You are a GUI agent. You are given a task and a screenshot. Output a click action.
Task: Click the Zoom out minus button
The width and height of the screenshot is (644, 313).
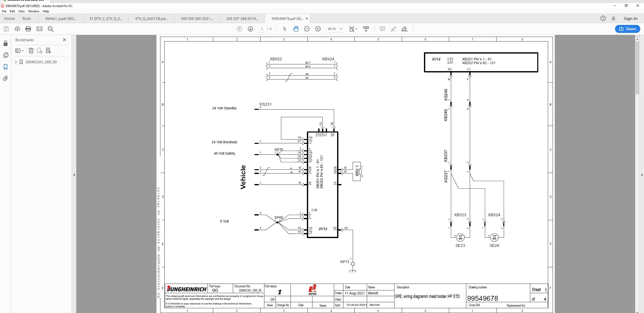coord(307,29)
